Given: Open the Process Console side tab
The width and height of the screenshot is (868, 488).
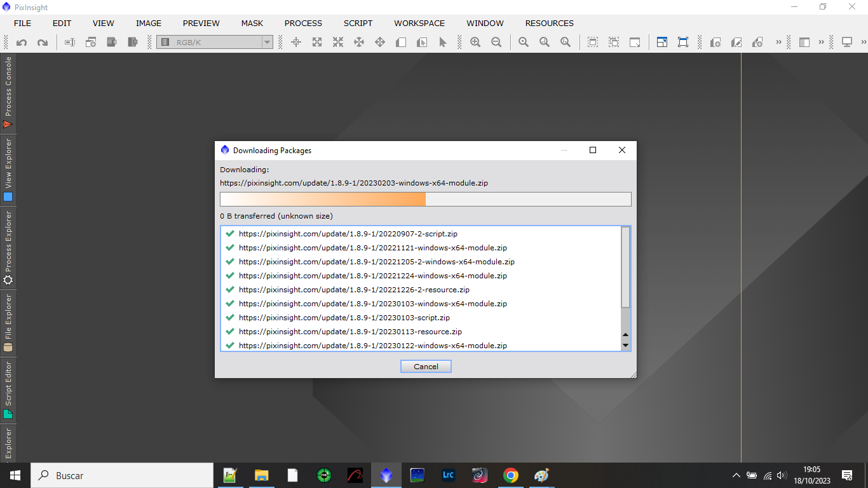Looking at the screenshot, I should [x=8, y=93].
